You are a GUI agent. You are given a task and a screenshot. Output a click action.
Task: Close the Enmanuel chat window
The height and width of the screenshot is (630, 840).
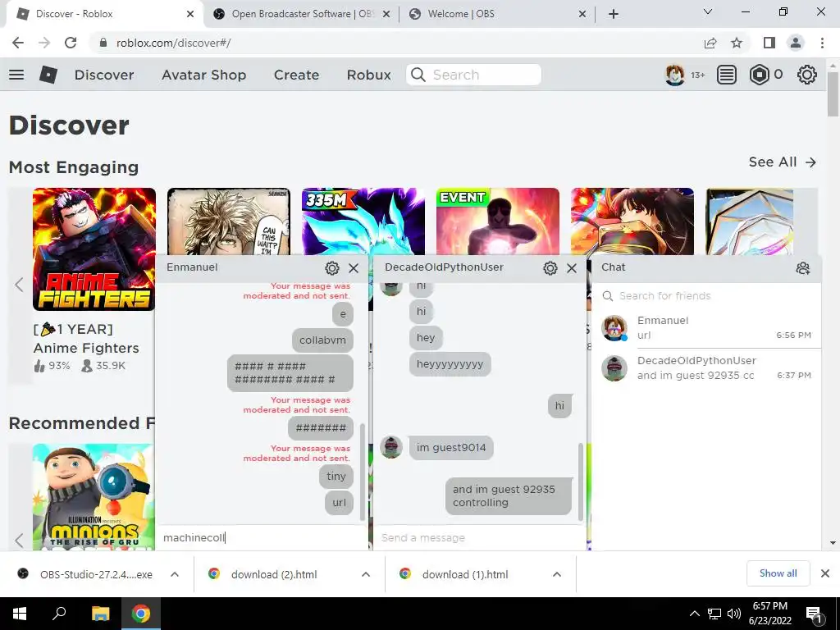(354, 268)
